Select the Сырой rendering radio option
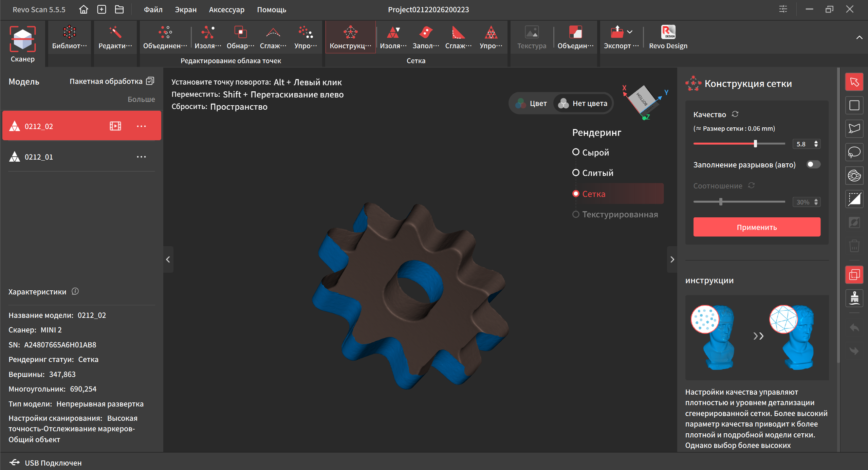Image resolution: width=868 pixels, height=470 pixels. tap(576, 152)
